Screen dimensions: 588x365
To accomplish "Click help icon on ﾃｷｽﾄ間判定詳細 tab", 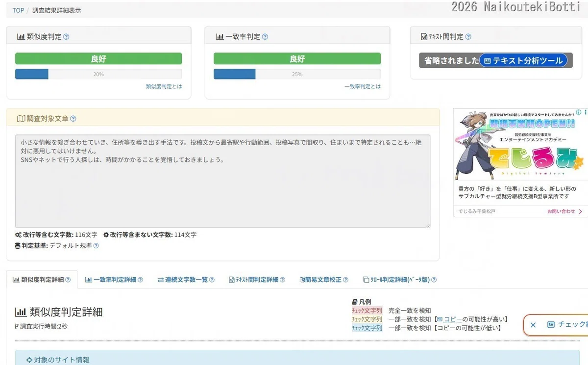I will coord(282,280).
